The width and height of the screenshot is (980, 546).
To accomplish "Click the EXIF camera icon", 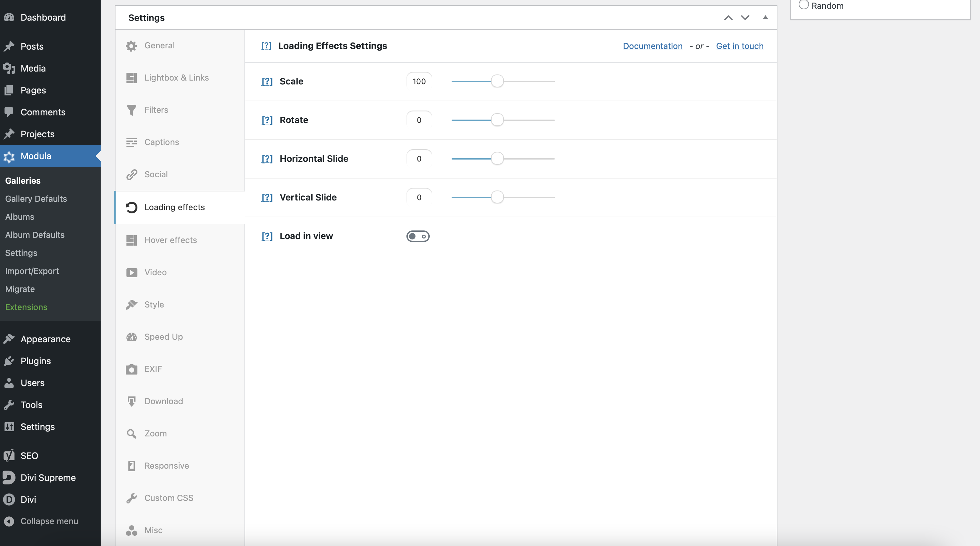I will point(131,369).
